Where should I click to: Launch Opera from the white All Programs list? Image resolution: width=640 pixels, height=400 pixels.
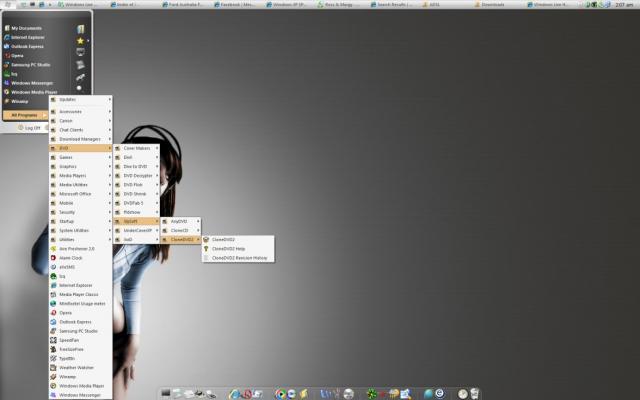pos(80,313)
